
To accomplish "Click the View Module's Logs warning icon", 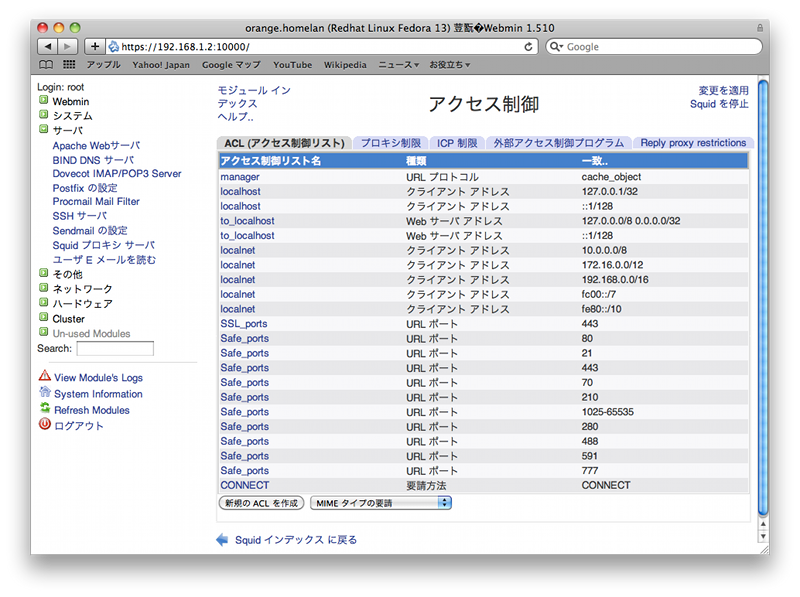I will pos(44,376).
